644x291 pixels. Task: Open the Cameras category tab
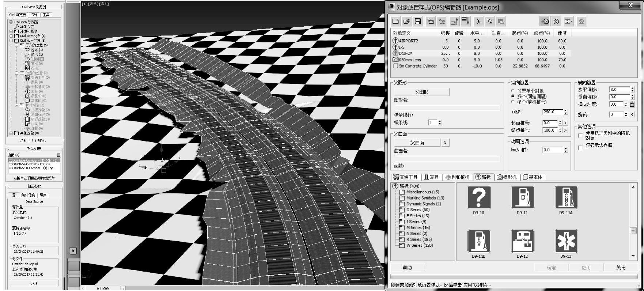click(x=507, y=177)
